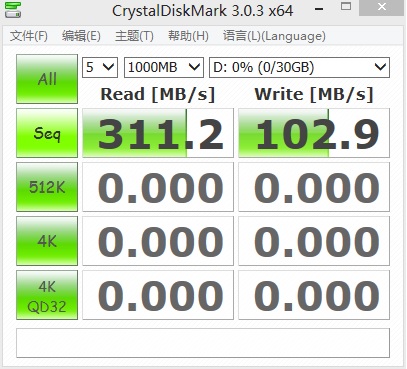Viewport: 407px width, 369px height.
Task: Click the 512K write result value
Action: pos(314,187)
